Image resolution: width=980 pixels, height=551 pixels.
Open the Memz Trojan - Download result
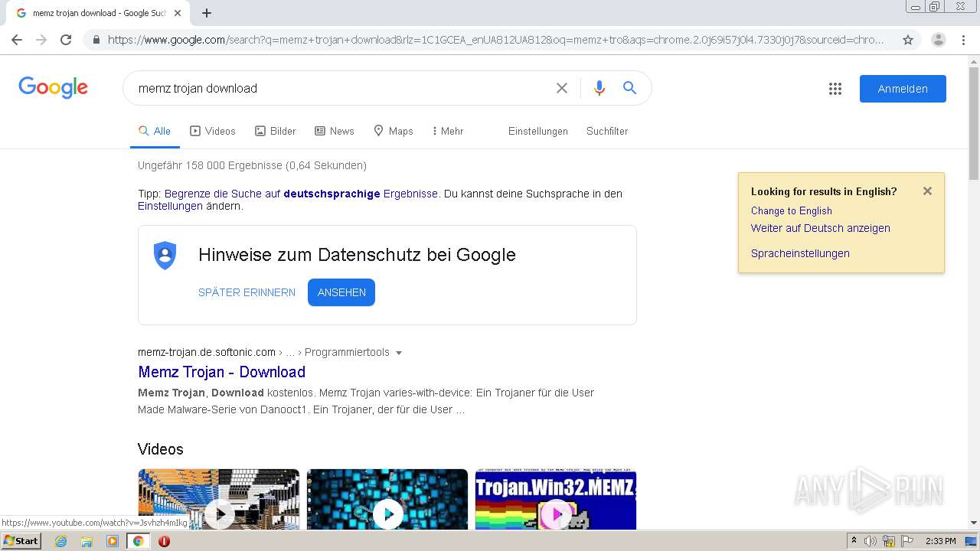coord(221,372)
